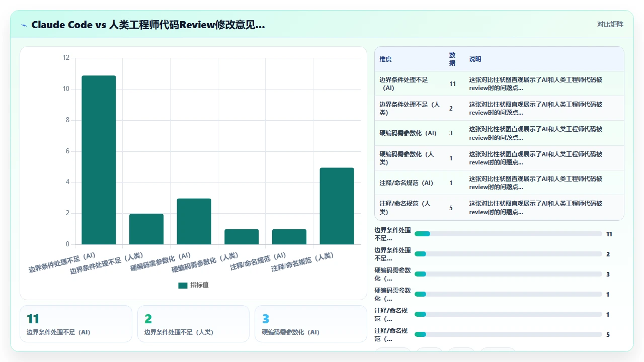Click the progress bar with value 5
Image resolution: width=644 pixels, height=362 pixels.
point(508,334)
